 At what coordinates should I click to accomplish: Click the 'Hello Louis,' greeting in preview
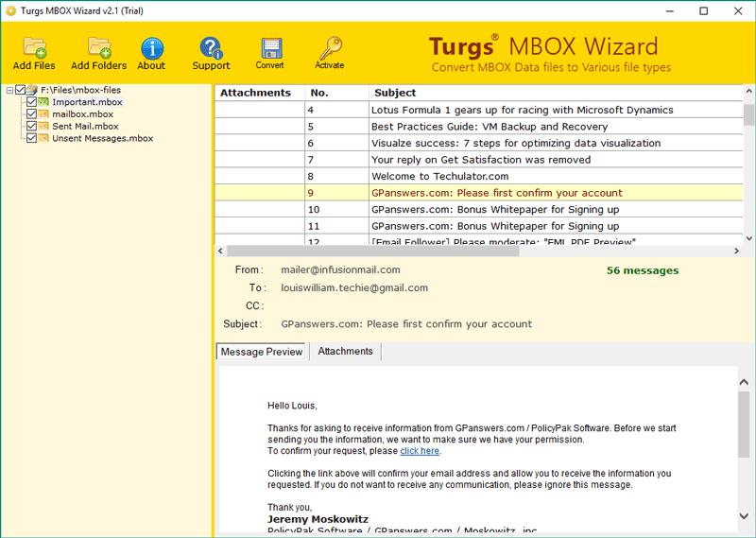pyautogui.click(x=292, y=406)
